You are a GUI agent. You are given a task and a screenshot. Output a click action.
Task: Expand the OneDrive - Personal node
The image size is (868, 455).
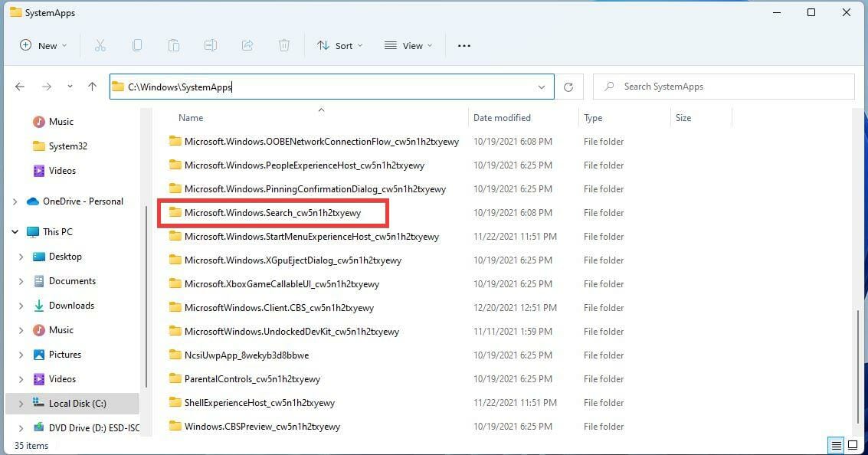pyautogui.click(x=15, y=201)
